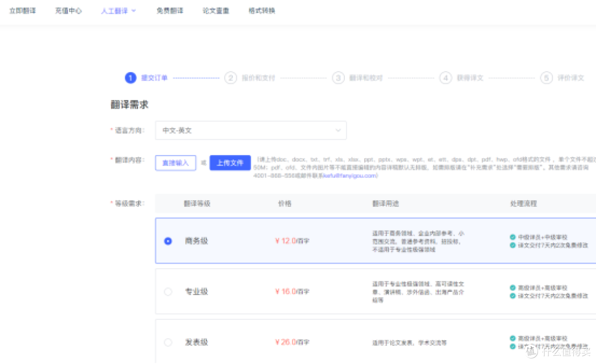
Task: Click the 价格 column header
Action: pyautogui.click(x=285, y=204)
